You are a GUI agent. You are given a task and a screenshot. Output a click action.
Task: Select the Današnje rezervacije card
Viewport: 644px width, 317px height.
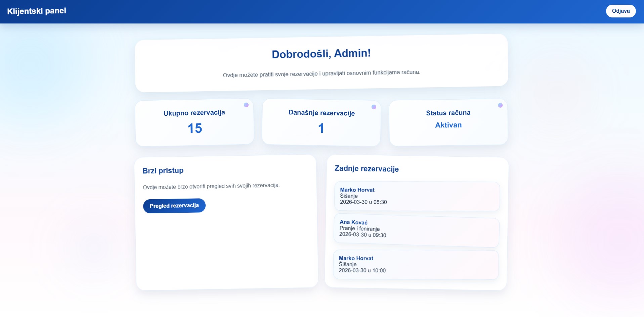click(321, 122)
